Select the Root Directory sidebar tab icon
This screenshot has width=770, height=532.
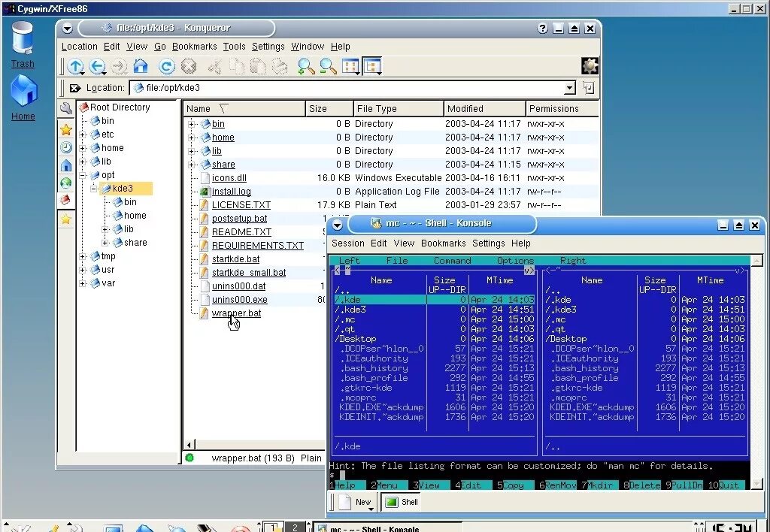click(66, 200)
